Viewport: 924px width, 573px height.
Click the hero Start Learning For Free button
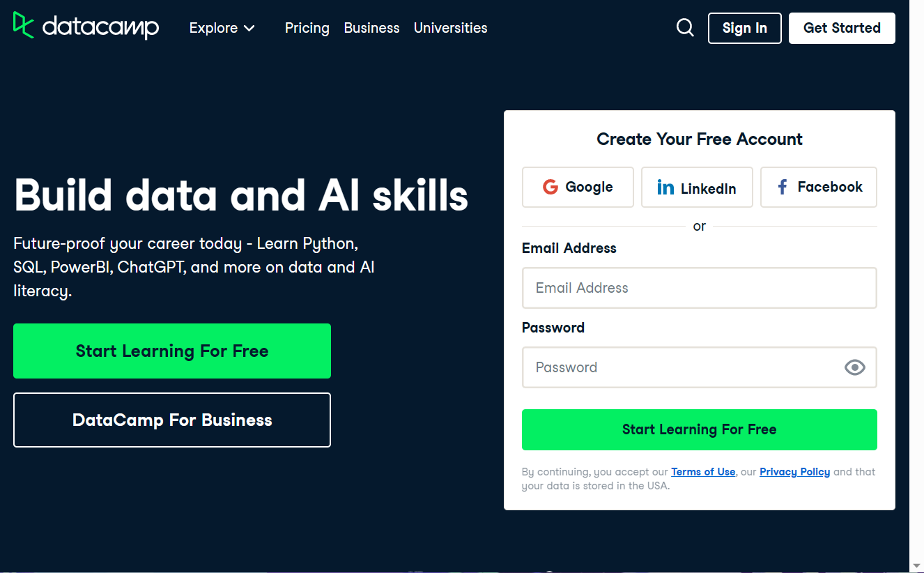pos(172,351)
